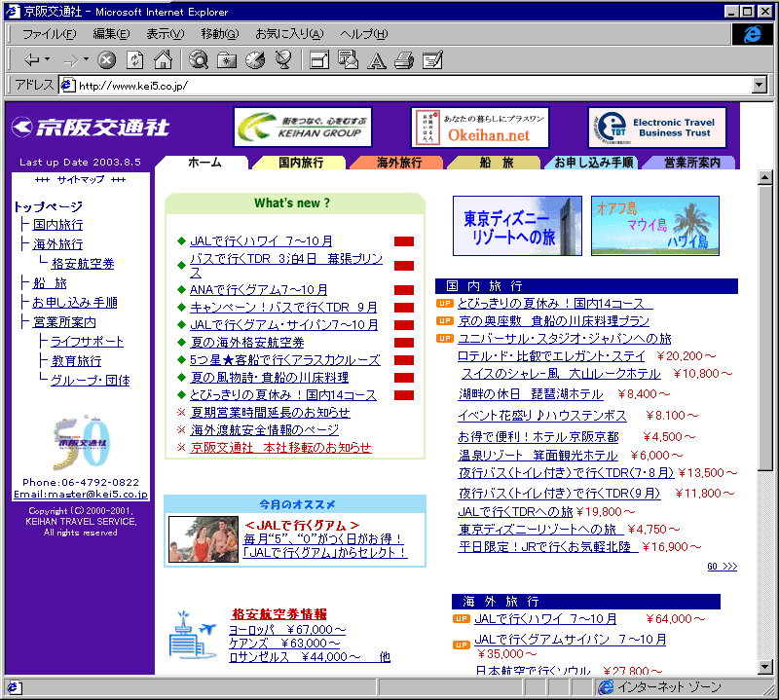Click the Okeihan.net banner
779x700 pixels.
click(x=480, y=128)
